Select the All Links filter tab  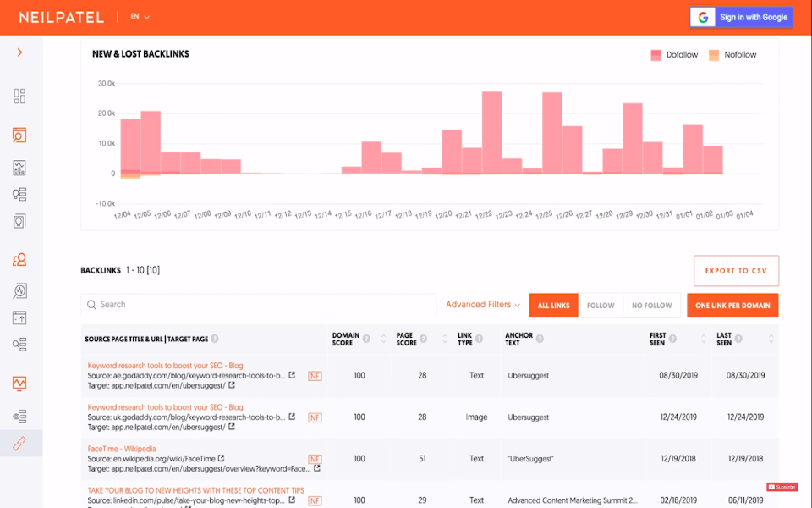point(553,306)
